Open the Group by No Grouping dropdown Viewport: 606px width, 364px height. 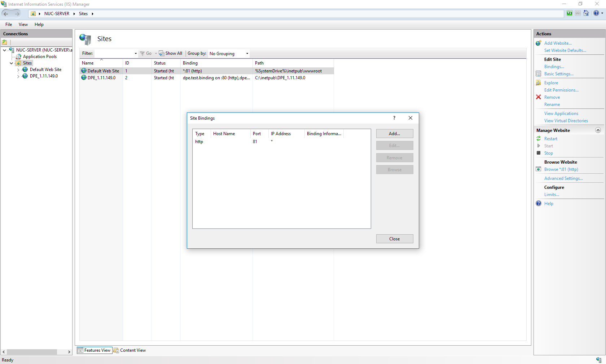[229, 54]
